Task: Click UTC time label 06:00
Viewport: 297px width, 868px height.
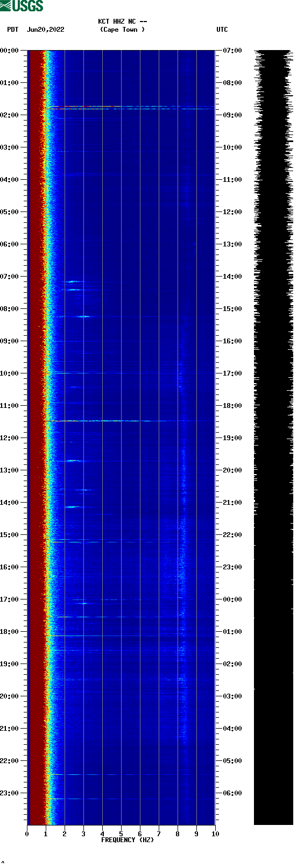Action: 232,793
